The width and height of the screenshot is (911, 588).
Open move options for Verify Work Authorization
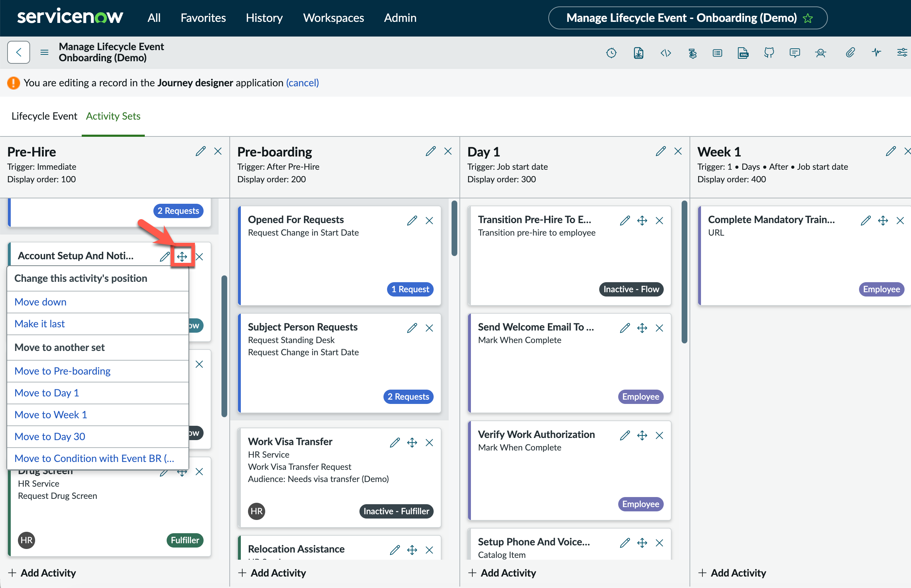coord(642,435)
